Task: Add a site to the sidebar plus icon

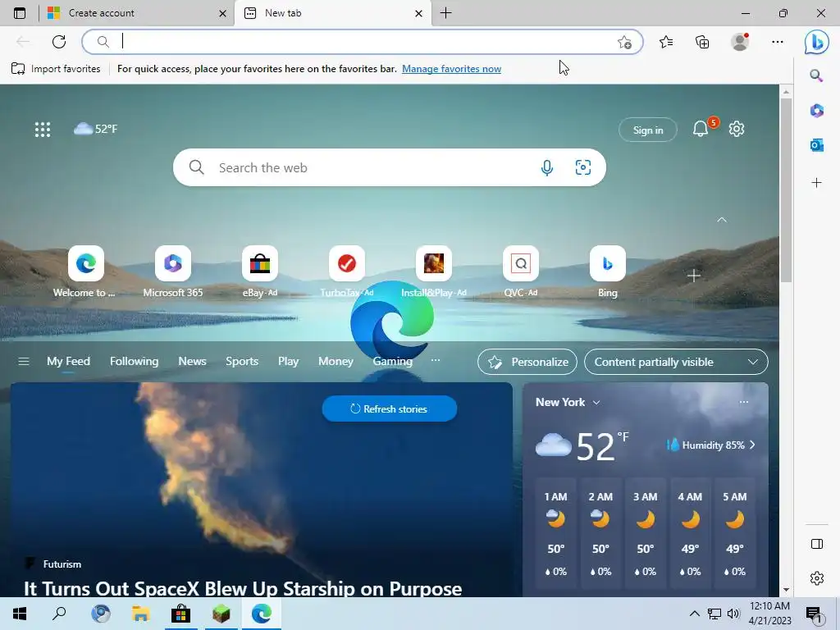Action: 816,183
